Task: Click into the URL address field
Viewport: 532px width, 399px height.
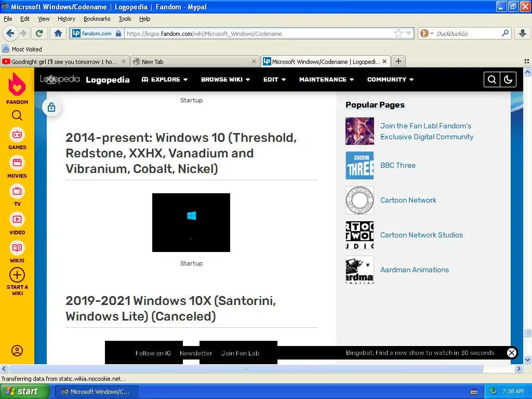Action: pos(259,33)
